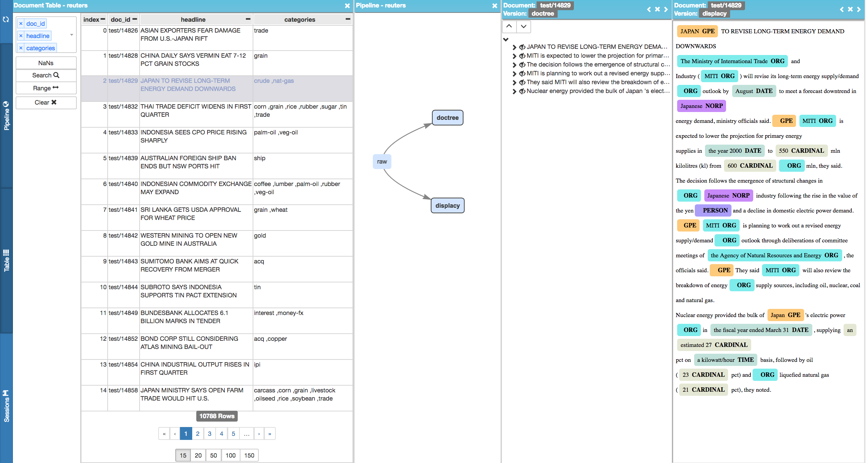Toggle eye icon for 'The decision follows' sentence

coord(522,65)
